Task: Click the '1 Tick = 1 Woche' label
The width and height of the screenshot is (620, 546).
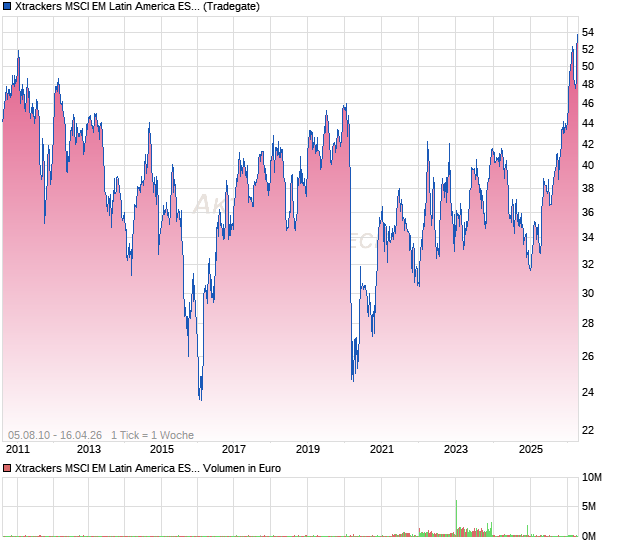Action: tap(152, 435)
